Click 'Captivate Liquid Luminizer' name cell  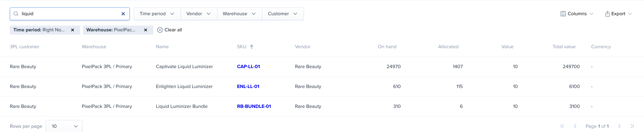(x=184, y=66)
